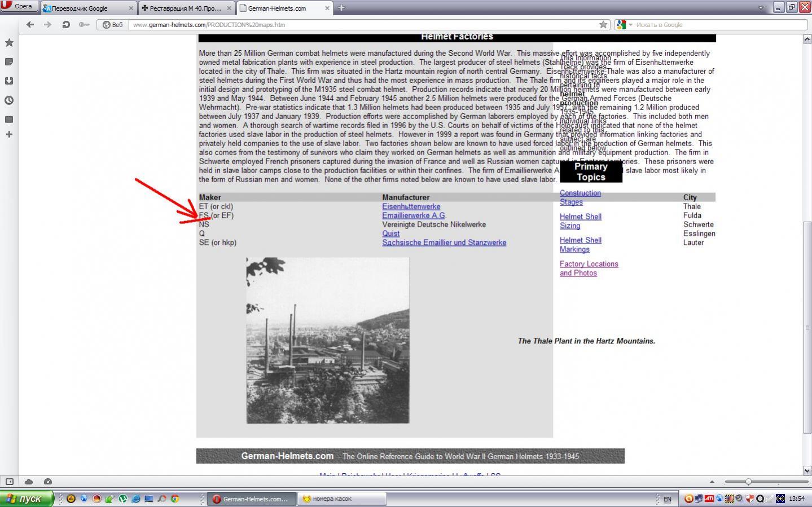The image size is (812, 507).
Task: Click the "Thale" city cell
Action: coord(692,206)
